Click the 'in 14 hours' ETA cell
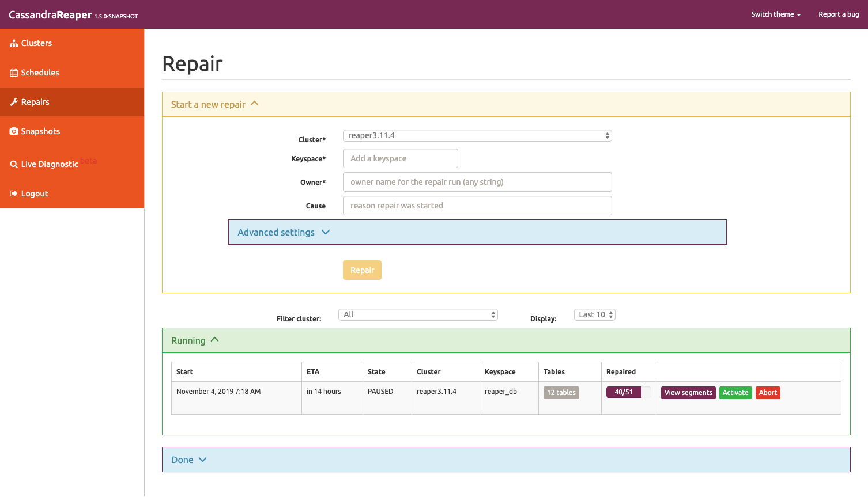 tap(332, 398)
